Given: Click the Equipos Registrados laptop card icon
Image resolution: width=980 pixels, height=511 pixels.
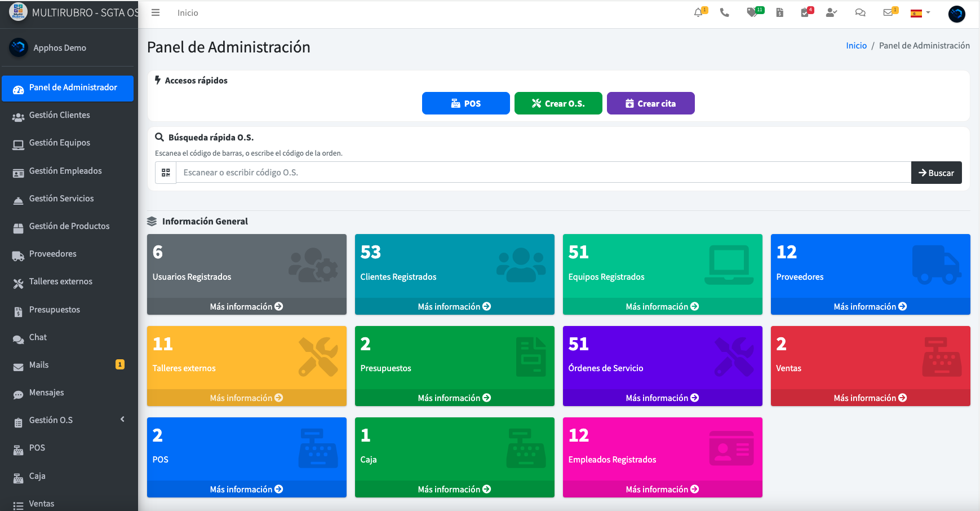Looking at the screenshot, I should coord(729,265).
